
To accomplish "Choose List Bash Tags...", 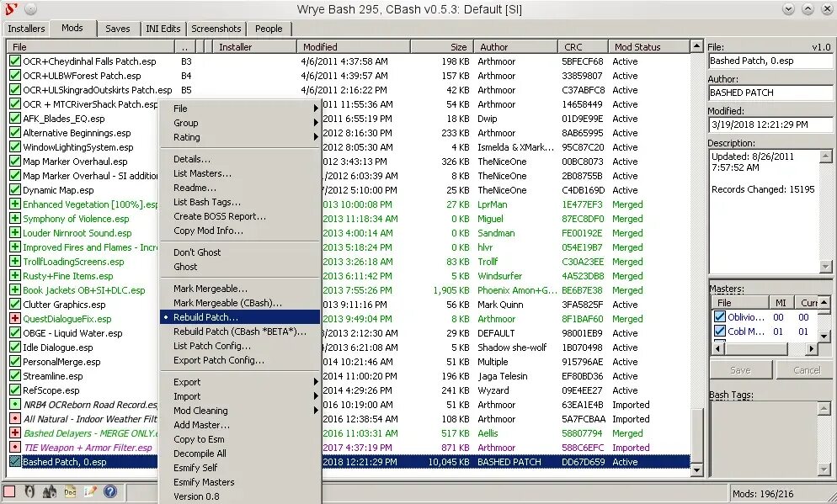I will point(240,202).
